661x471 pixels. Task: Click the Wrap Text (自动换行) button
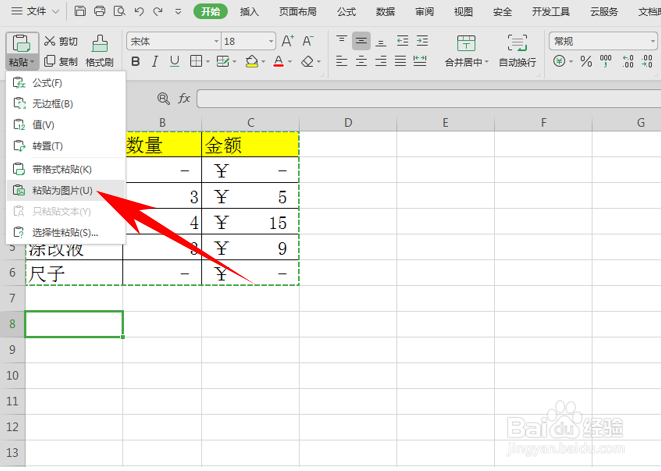(x=517, y=51)
